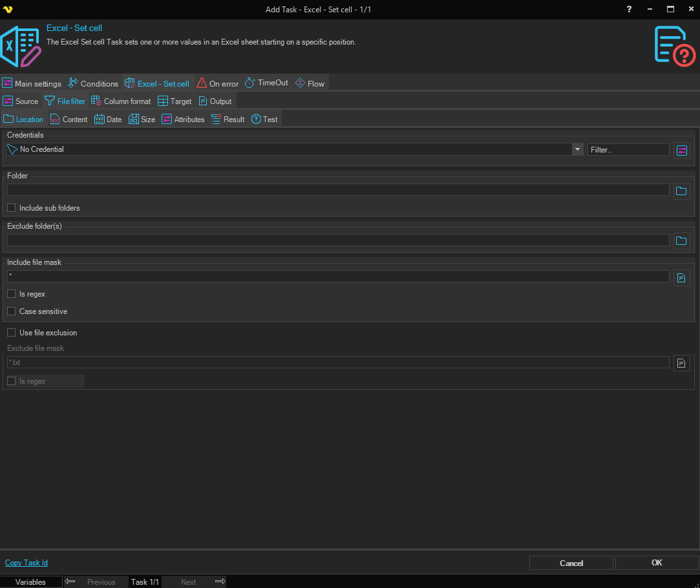Switch to the Column format tab
Screen dimensions: 700x588
click(121, 101)
